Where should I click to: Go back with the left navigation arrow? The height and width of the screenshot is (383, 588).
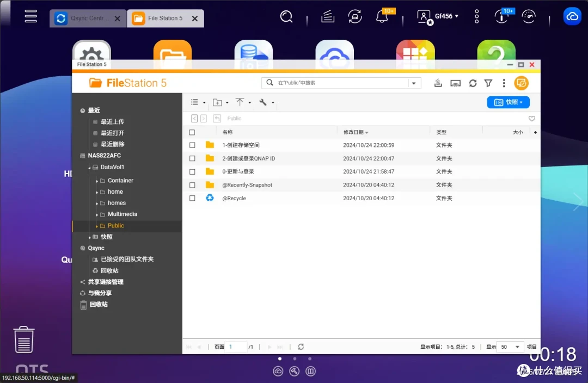[x=194, y=119]
